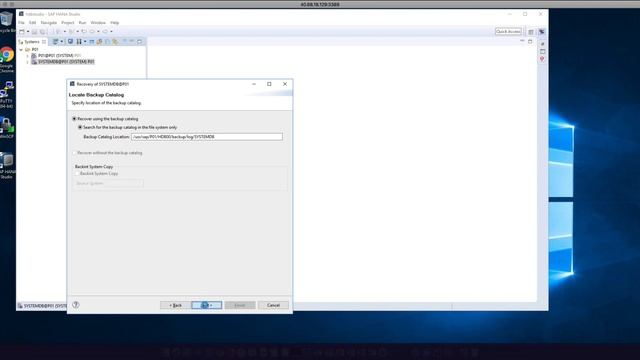The width and height of the screenshot is (640, 360).
Task: Open the Edit menu
Action: click(x=33, y=23)
